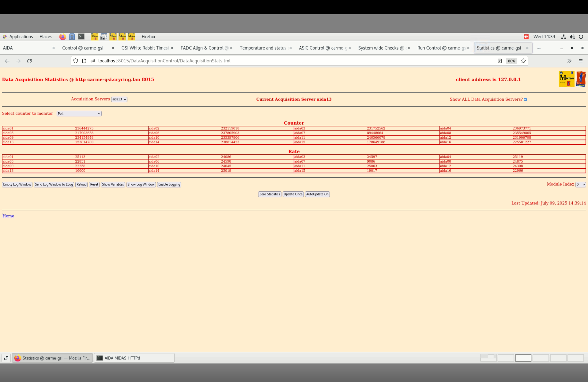Expand the Select counter Poll dropdown

click(79, 114)
